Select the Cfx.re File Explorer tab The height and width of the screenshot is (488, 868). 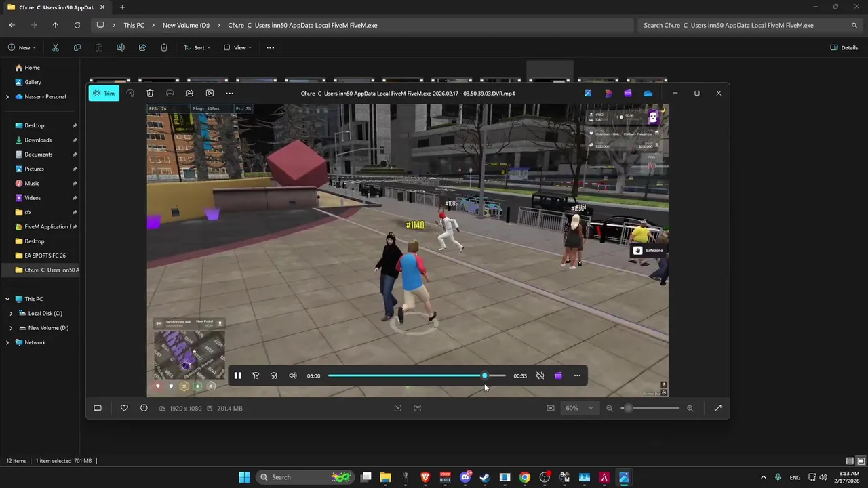(56, 7)
